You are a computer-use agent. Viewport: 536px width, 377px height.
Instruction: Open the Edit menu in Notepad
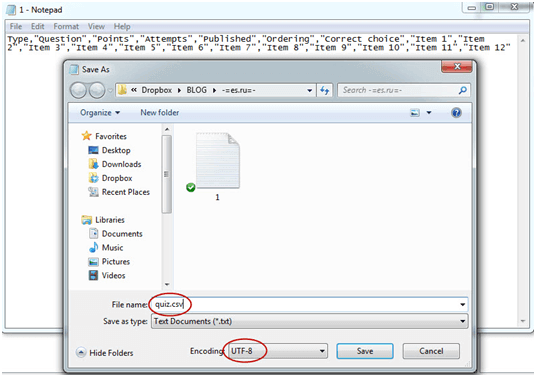pyautogui.click(x=38, y=26)
